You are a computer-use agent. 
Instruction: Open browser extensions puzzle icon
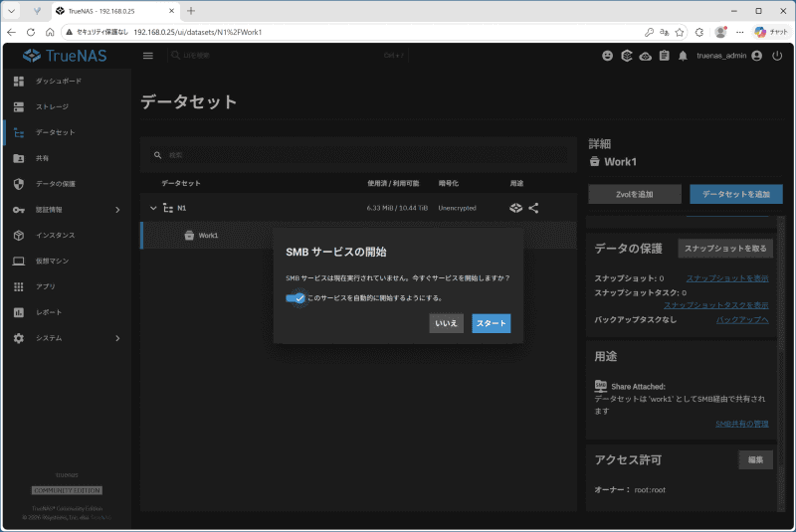(699, 32)
